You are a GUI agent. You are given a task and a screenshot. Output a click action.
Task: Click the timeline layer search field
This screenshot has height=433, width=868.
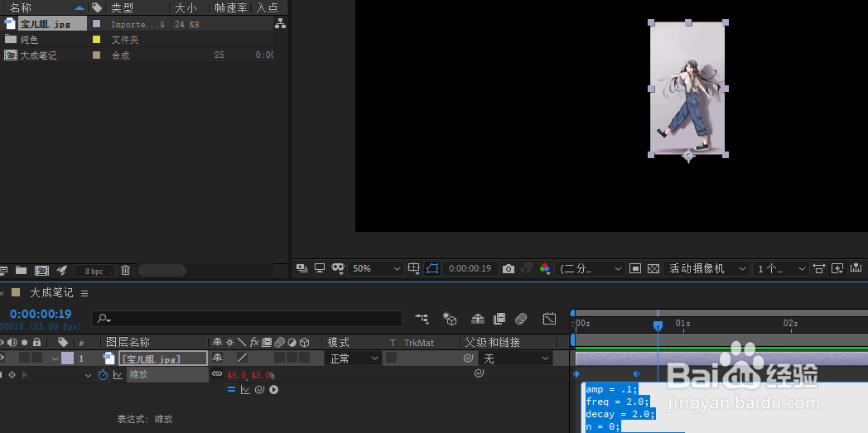[x=247, y=319]
